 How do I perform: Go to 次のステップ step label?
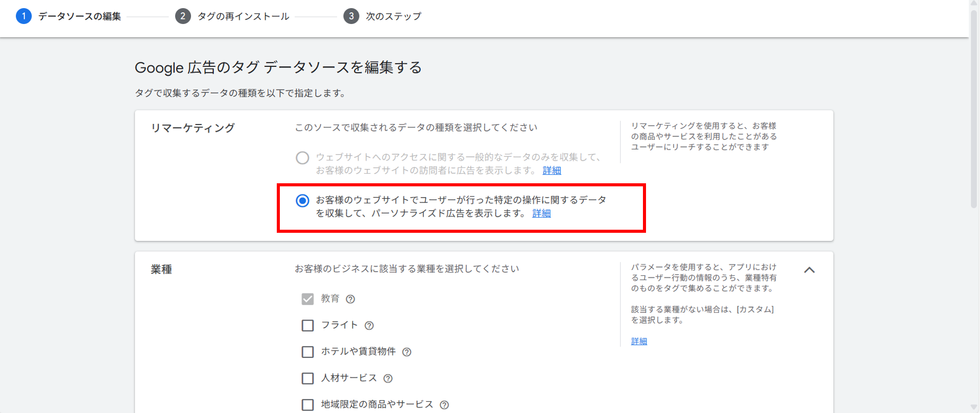[394, 16]
